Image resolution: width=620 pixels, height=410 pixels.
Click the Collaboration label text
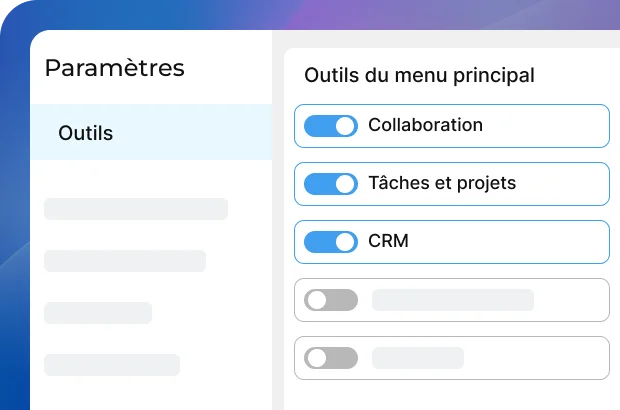click(x=425, y=126)
